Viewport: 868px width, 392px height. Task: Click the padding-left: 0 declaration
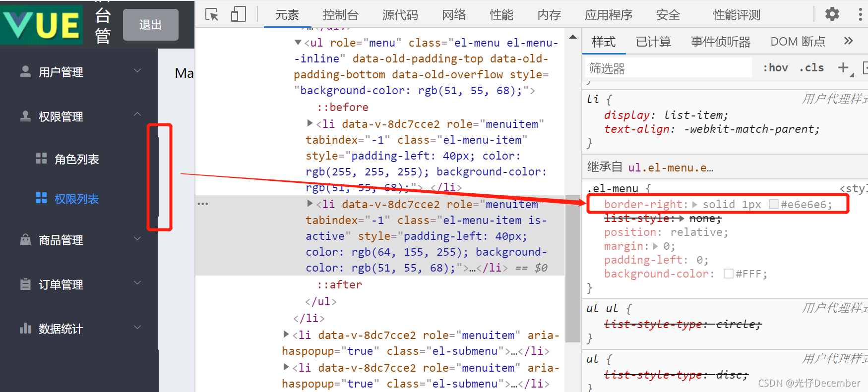pos(656,260)
